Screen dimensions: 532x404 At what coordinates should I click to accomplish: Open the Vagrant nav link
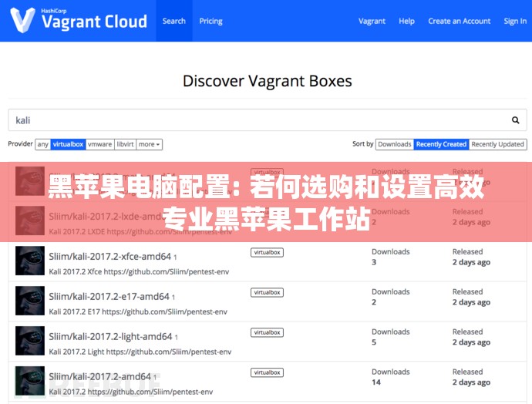[x=372, y=21]
